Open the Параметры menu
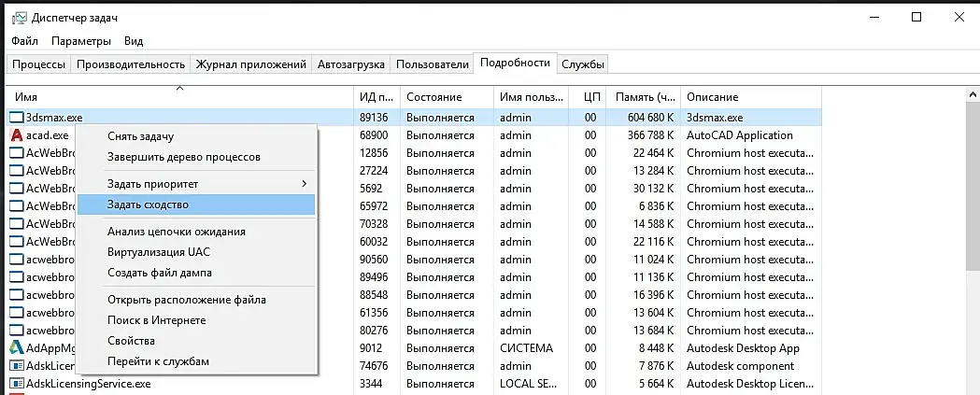Image resolution: width=980 pixels, height=395 pixels. click(x=81, y=41)
